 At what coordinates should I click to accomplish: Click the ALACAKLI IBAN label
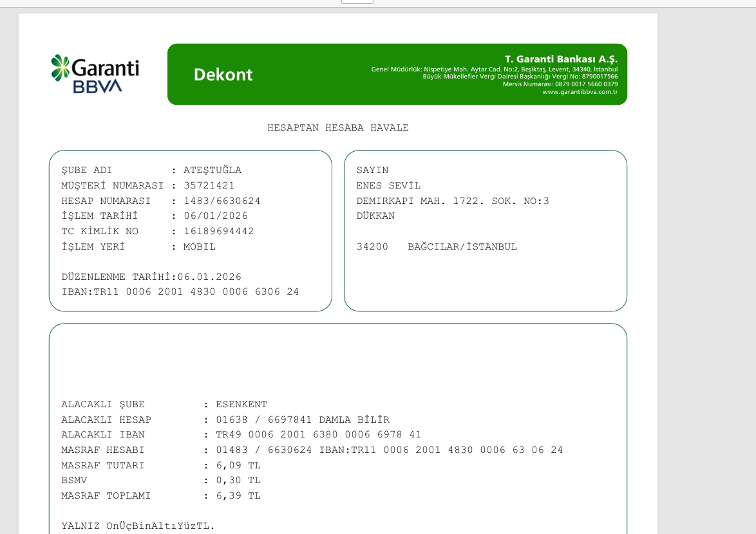tap(102, 435)
